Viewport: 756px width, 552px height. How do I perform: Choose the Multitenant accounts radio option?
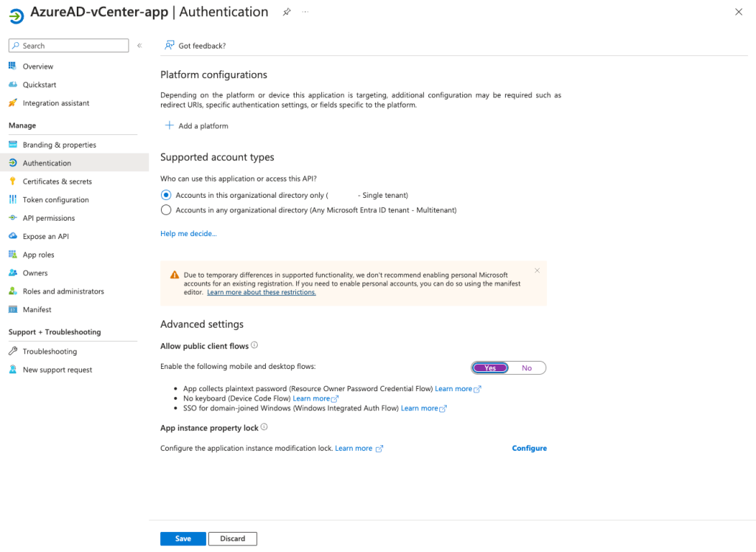(166, 210)
